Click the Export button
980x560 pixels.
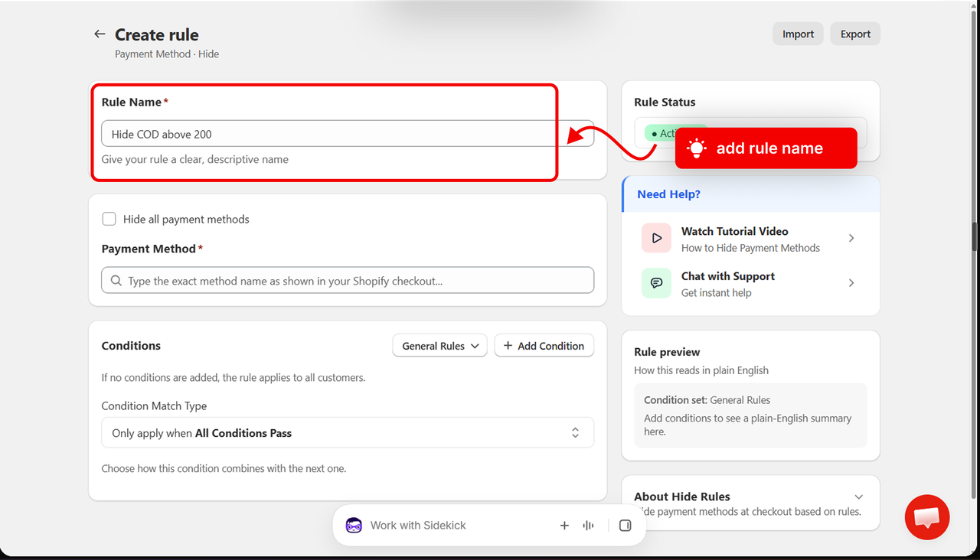[855, 34]
